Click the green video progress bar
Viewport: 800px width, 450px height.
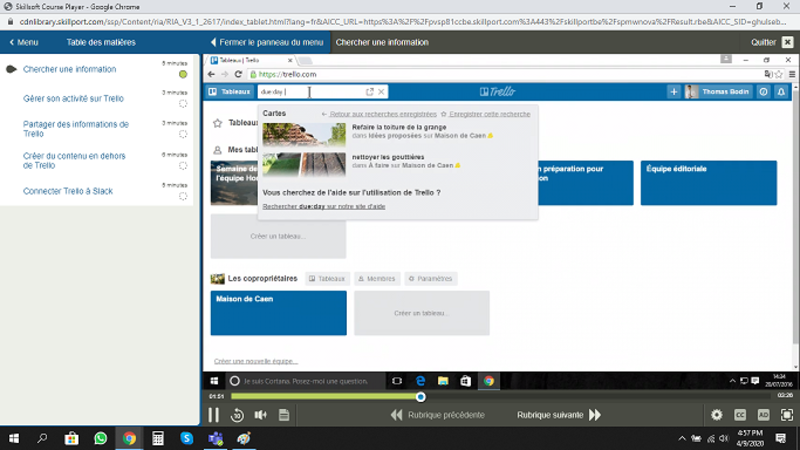coord(326,396)
